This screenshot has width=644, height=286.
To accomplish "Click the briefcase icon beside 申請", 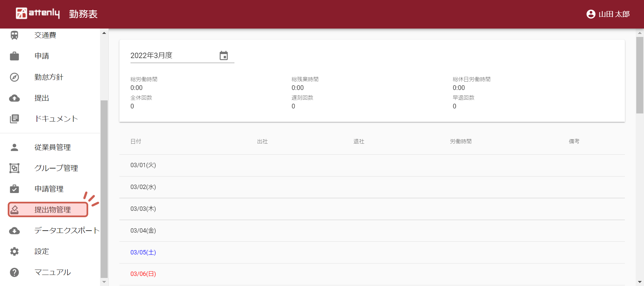I will pyautogui.click(x=14, y=56).
